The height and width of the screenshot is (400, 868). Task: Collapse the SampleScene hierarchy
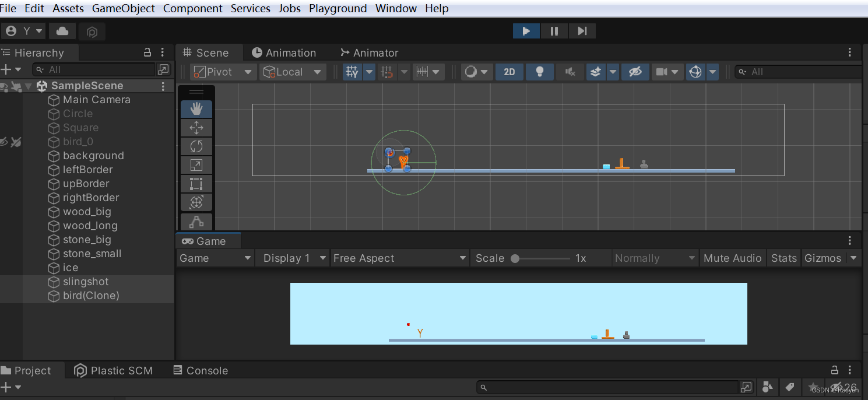pyautogui.click(x=27, y=85)
